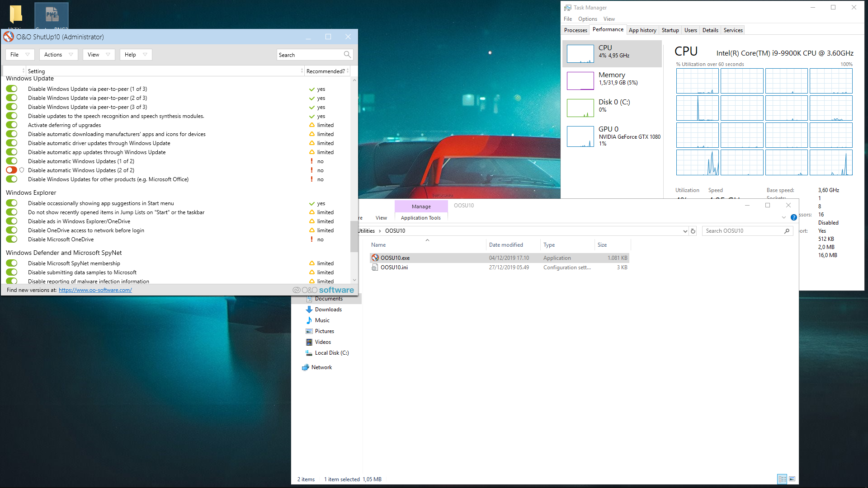868x488 pixels.
Task: Switch Explorer to large icons view
Action: click(792, 479)
